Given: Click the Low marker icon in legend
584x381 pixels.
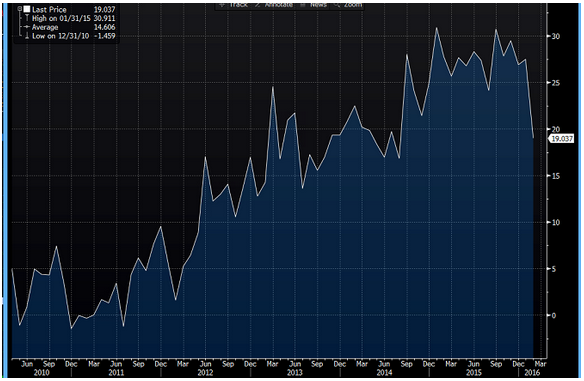Looking at the screenshot, I should pos(27,35).
